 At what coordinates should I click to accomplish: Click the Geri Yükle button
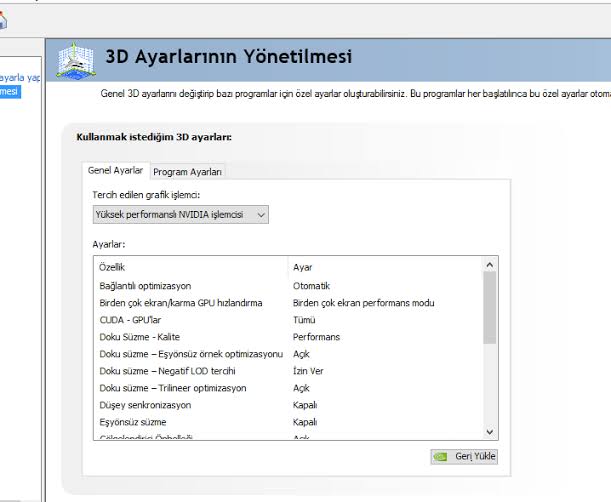(464, 456)
